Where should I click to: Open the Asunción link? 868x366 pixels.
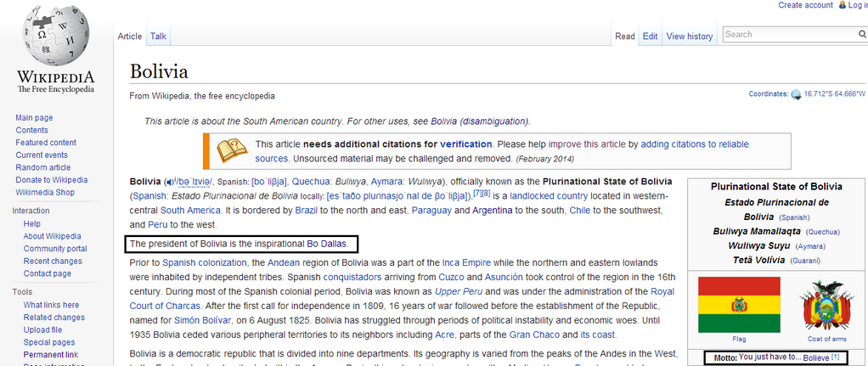click(x=503, y=277)
